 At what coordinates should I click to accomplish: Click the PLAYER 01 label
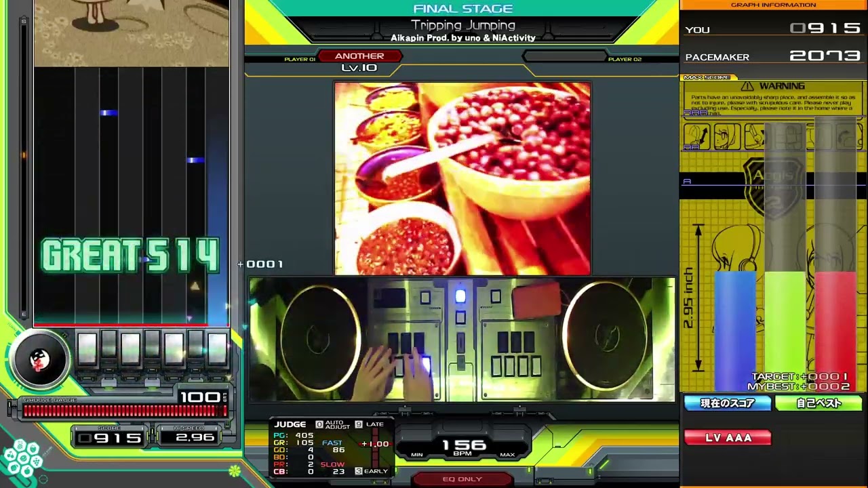click(x=300, y=60)
